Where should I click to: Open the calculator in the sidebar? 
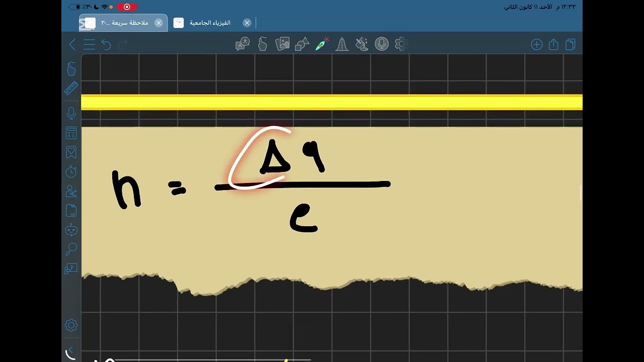pyautogui.click(x=71, y=133)
